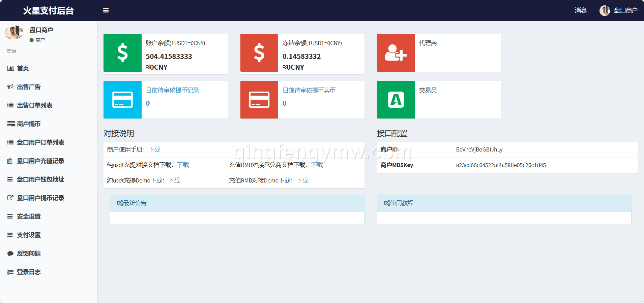Click the megaphone icon beside 出售广告
Viewport: 644px width, 303px height.
tap(10, 87)
